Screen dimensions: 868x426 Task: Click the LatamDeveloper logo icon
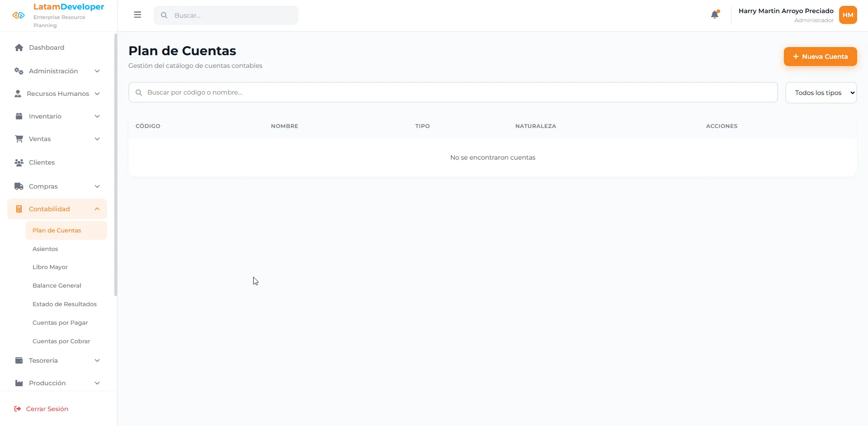(19, 15)
